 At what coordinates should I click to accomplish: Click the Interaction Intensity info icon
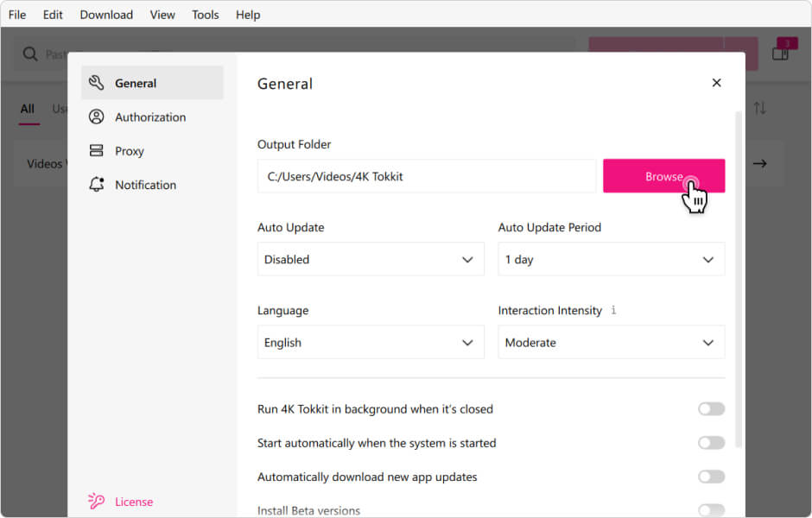[613, 310]
